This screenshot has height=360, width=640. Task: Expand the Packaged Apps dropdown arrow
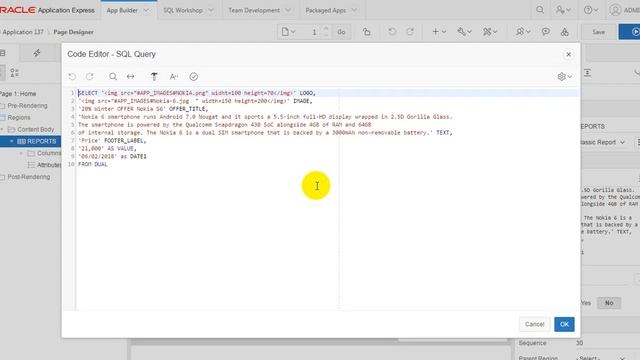(x=354, y=10)
